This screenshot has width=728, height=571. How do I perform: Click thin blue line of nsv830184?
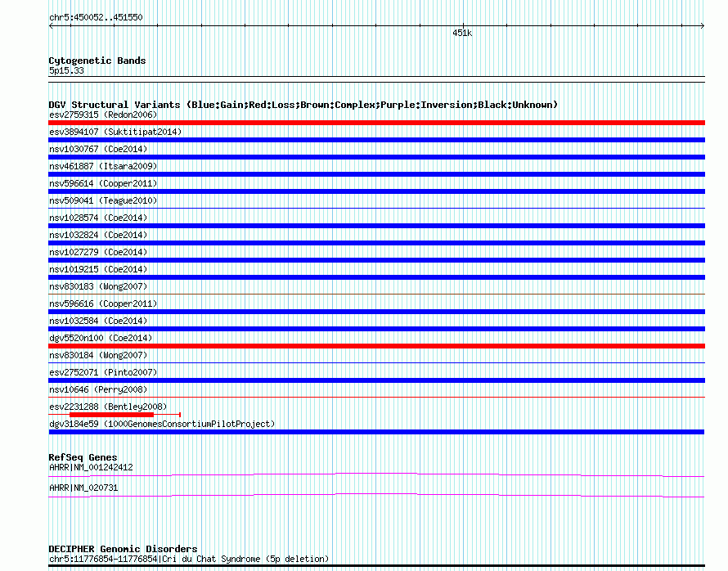(376, 363)
